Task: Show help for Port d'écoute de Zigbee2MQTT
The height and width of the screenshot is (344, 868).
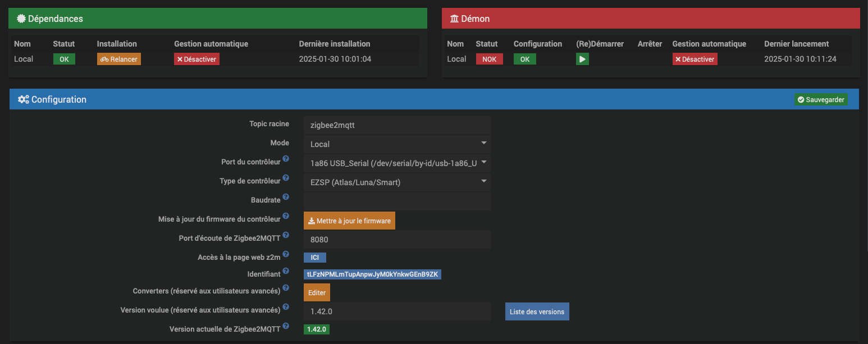Action: click(286, 235)
